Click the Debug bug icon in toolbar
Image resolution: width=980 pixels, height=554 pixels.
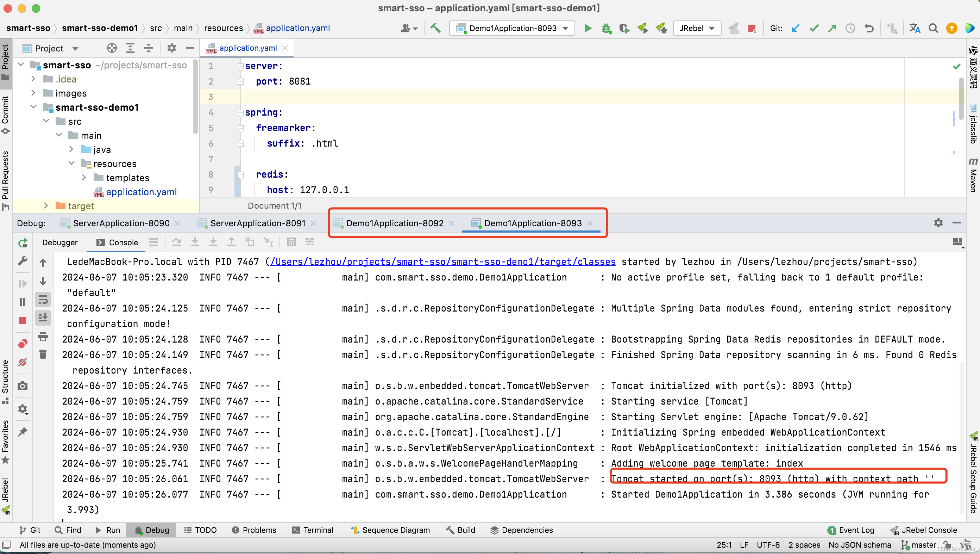[x=606, y=28]
